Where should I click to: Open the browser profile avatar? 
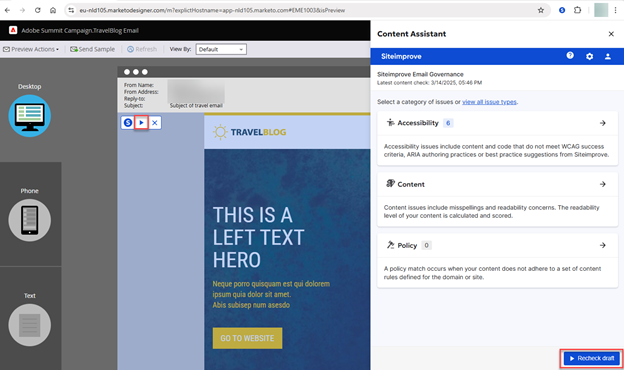(x=601, y=10)
